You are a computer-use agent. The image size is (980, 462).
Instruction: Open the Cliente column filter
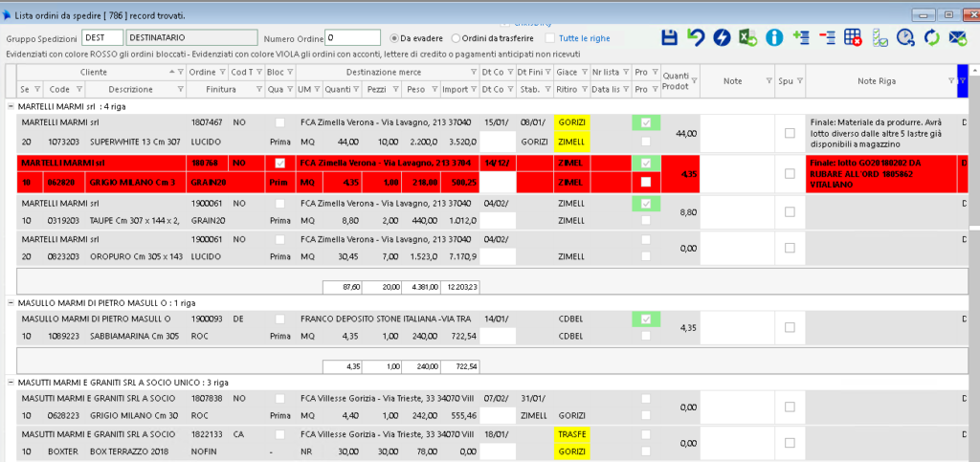coord(181,73)
